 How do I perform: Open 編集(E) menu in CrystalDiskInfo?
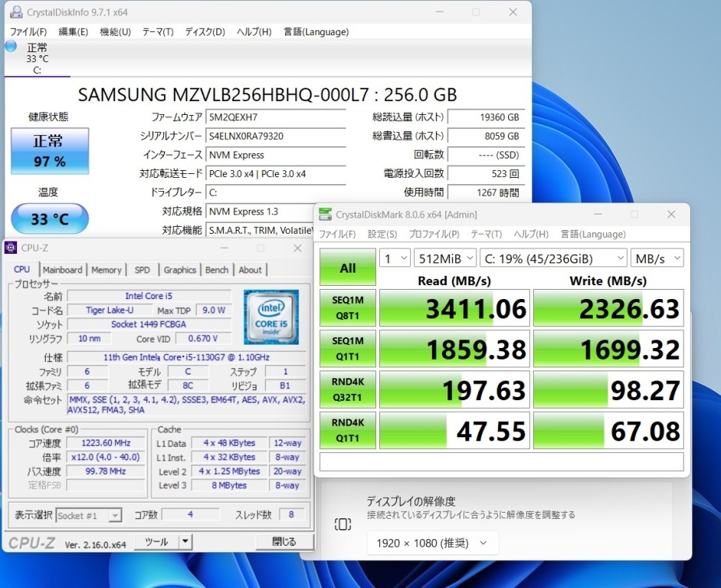73,32
